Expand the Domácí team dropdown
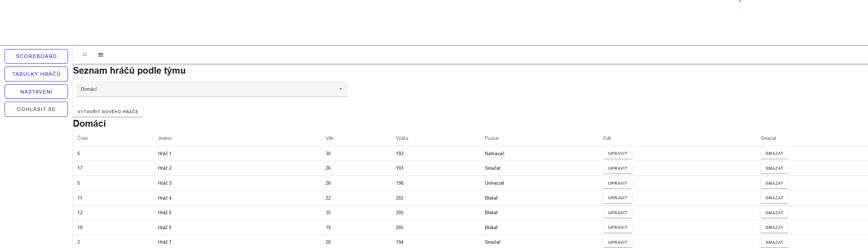 coord(211,89)
